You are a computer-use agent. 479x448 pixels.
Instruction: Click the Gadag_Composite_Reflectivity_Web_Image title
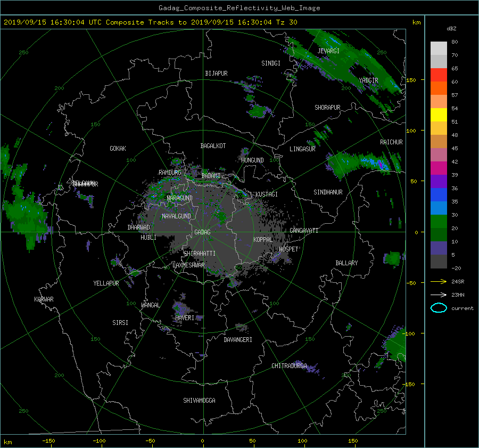tap(239, 8)
